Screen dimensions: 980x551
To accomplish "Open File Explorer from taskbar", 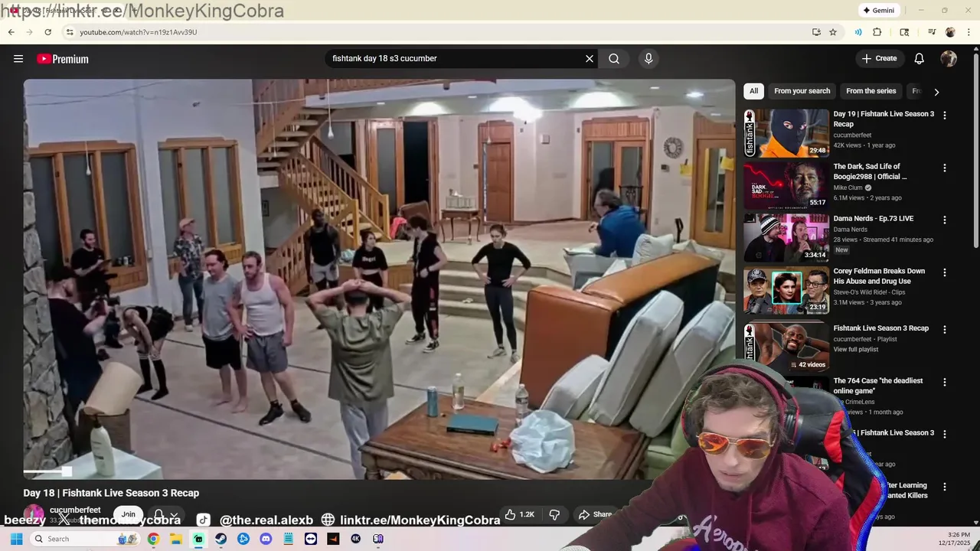I will [175, 539].
